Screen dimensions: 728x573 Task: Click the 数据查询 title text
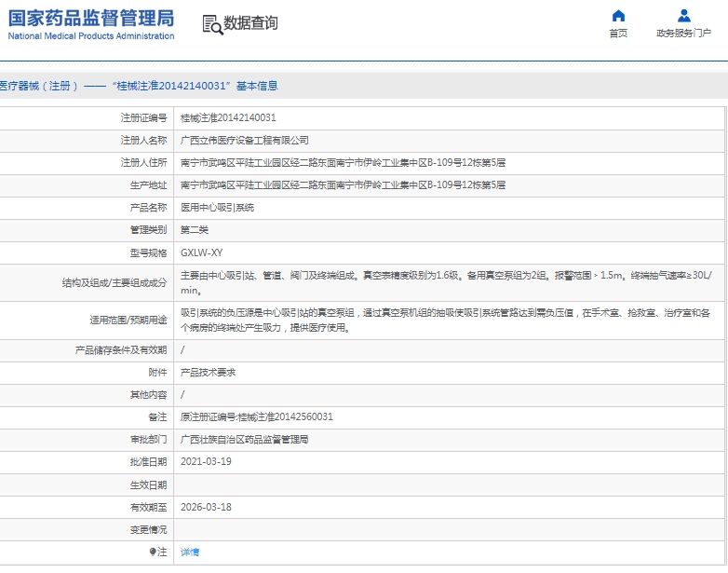click(x=250, y=23)
